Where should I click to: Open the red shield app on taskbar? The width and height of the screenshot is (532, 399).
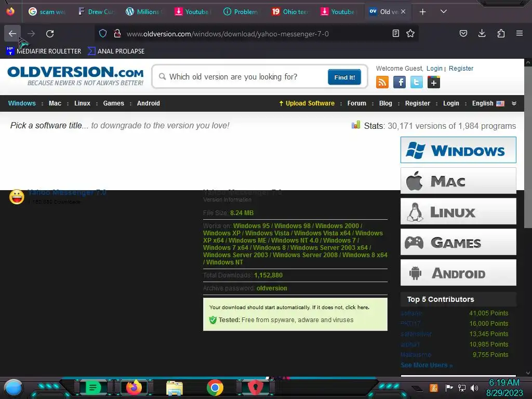coord(256,388)
